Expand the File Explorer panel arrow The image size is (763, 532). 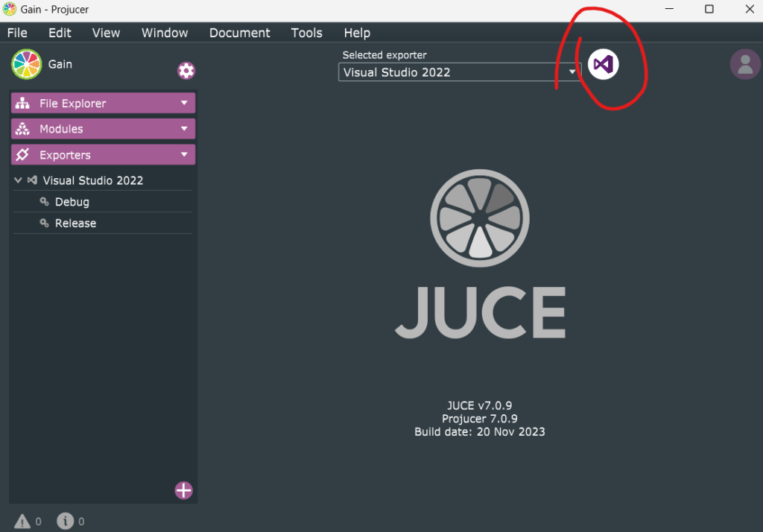point(184,103)
